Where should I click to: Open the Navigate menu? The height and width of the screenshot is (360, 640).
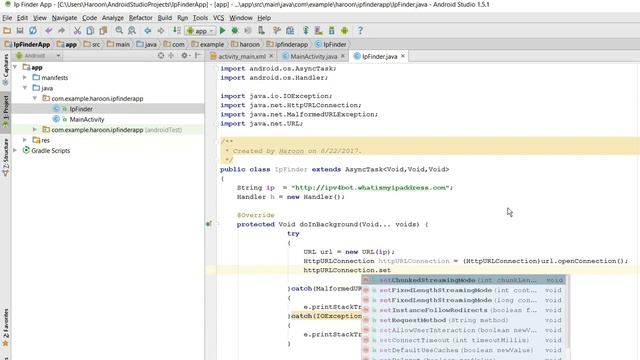pyautogui.click(x=64, y=18)
